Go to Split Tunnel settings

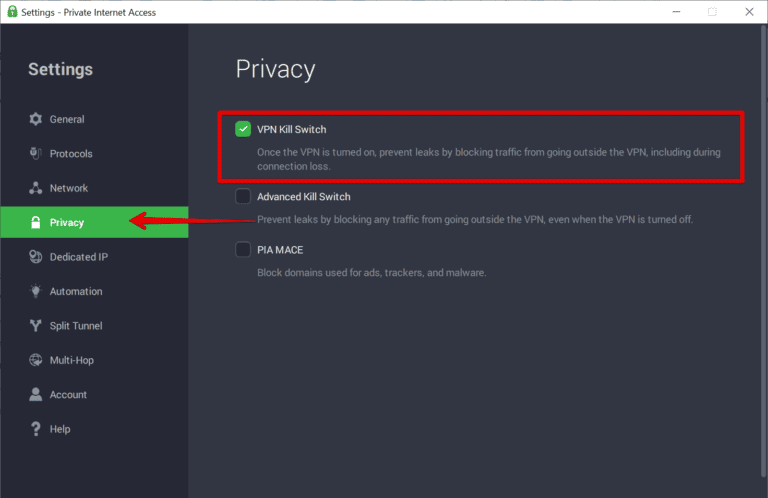(76, 326)
